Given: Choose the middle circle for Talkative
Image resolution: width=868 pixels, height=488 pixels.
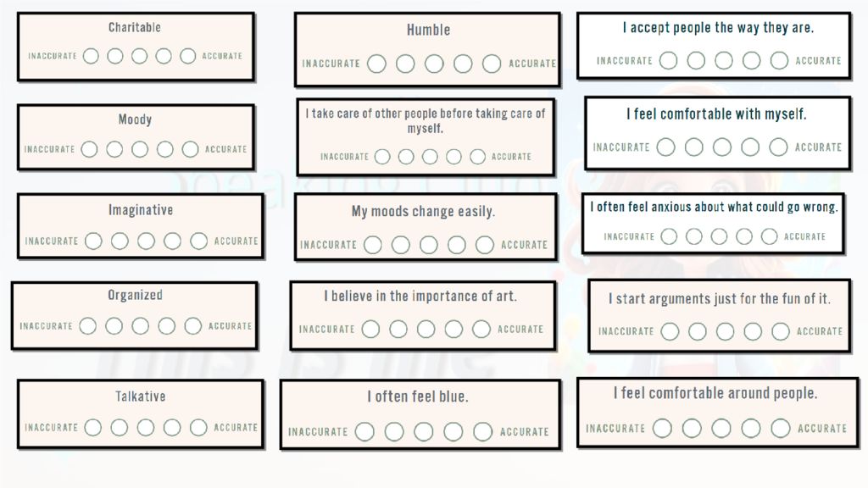Looking at the screenshot, I should click(146, 428).
